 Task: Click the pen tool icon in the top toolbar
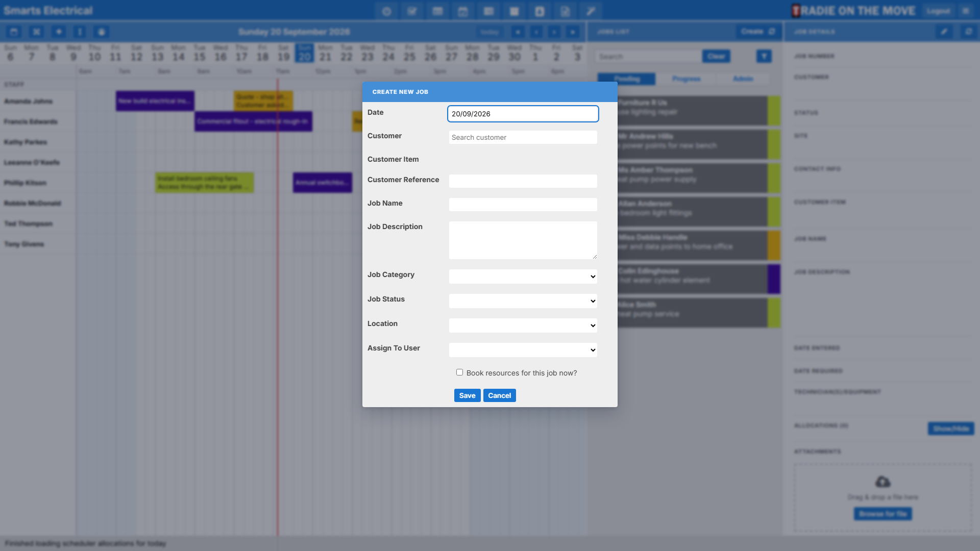(x=591, y=11)
